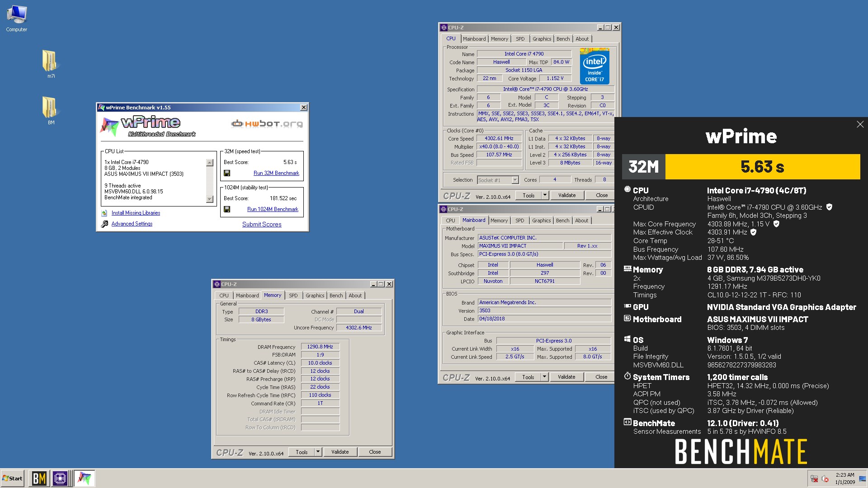Open Bench tab in top CPU-Z window

pos(563,39)
